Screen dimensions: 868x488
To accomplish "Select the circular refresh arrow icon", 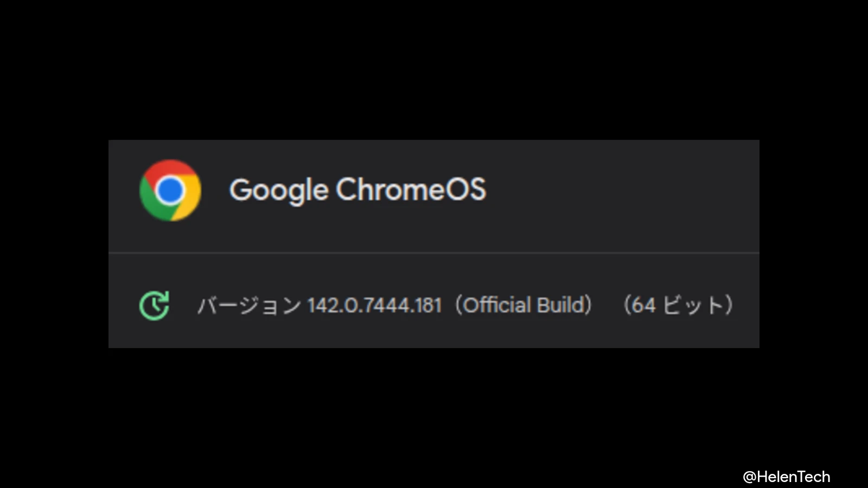I will point(155,305).
